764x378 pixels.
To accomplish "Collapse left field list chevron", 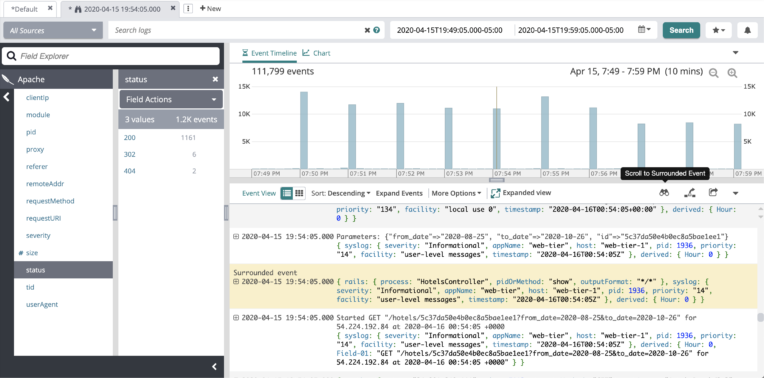I will pos(6,97).
